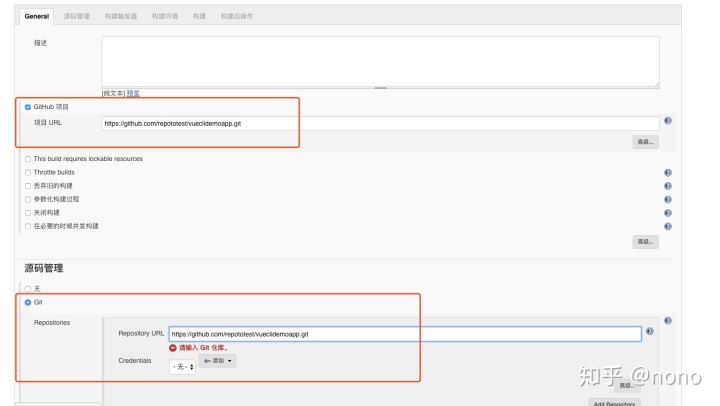Image resolution: width=720 pixels, height=406 pixels.
Task: Check the 丢弃旧的构建 option
Action: point(28,186)
